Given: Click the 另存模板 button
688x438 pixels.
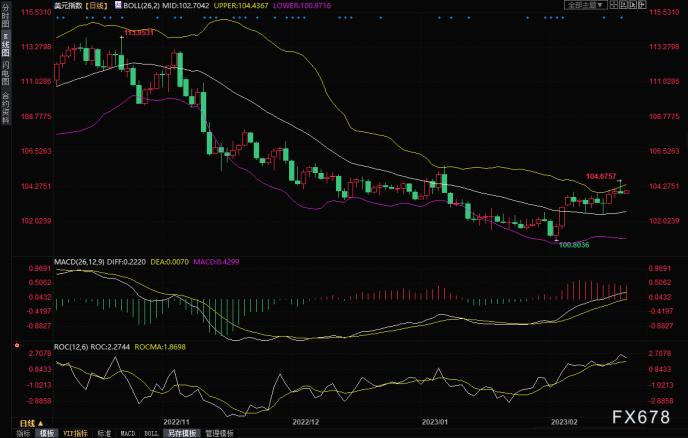Looking at the screenshot, I should pos(180,433).
